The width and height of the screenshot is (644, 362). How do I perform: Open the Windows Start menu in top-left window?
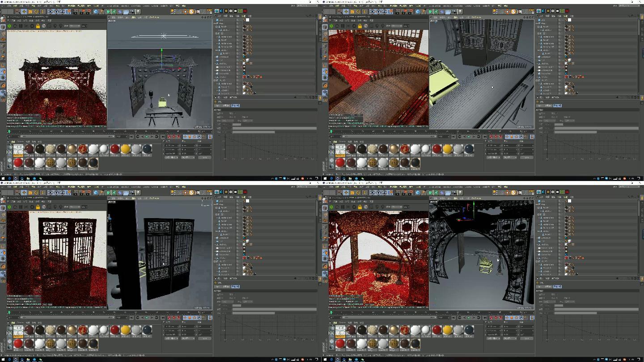[x=3, y=178]
